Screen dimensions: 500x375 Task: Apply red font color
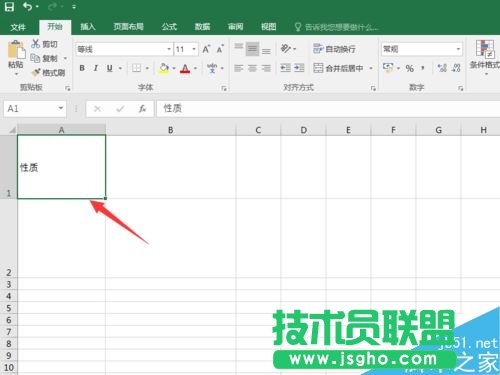coord(185,69)
